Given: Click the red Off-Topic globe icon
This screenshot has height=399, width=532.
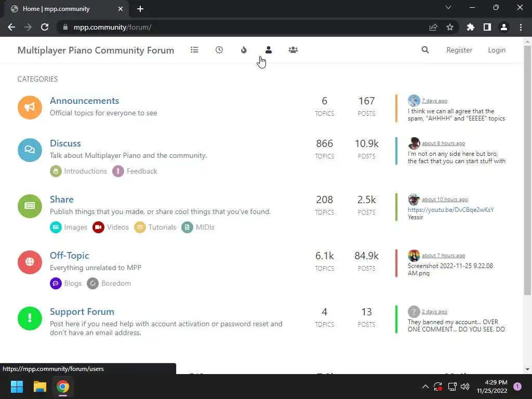Looking at the screenshot, I should coord(30,262).
